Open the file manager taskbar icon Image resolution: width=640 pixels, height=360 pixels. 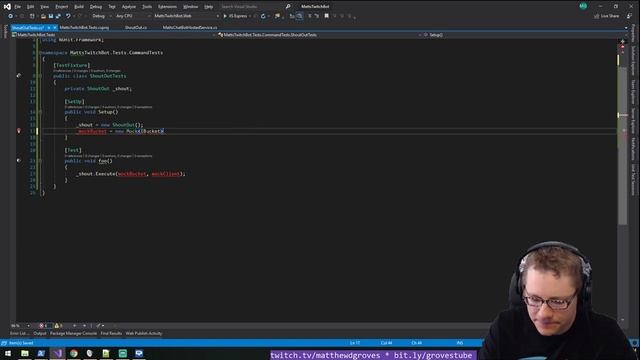pyautogui.click(x=24, y=353)
